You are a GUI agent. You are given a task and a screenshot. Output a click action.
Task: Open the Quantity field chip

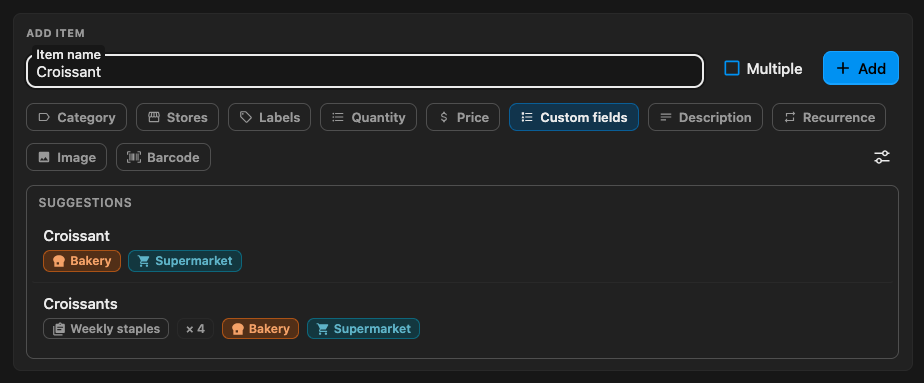(368, 117)
